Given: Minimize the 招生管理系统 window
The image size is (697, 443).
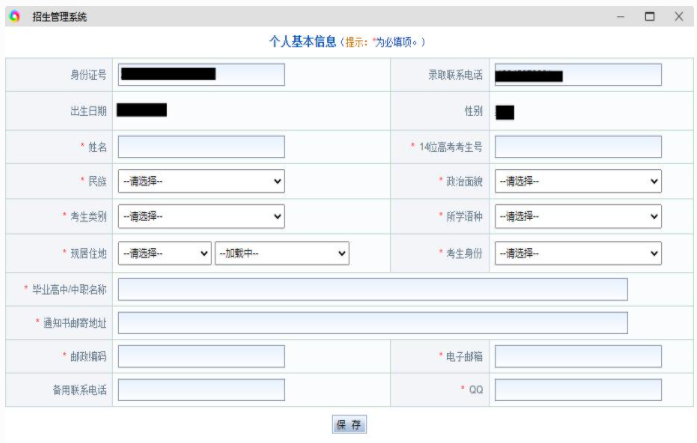Looking at the screenshot, I should [x=621, y=16].
